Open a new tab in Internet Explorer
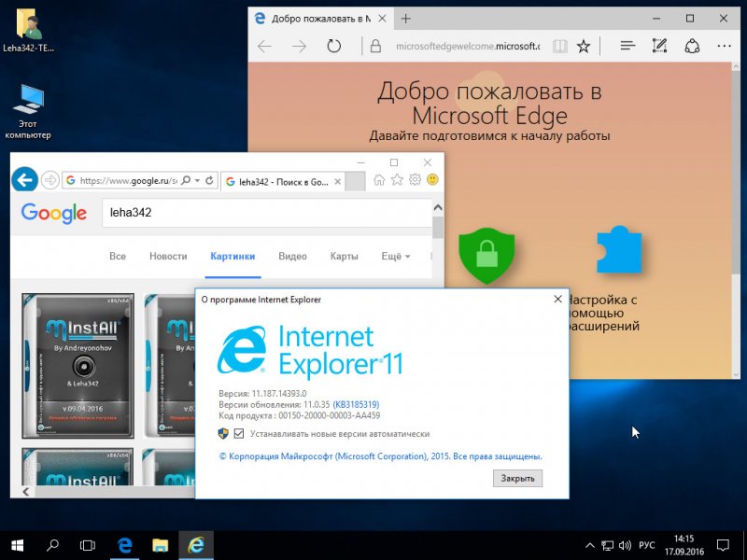This screenshot has height=560, width=747. [x=355, y=181]
